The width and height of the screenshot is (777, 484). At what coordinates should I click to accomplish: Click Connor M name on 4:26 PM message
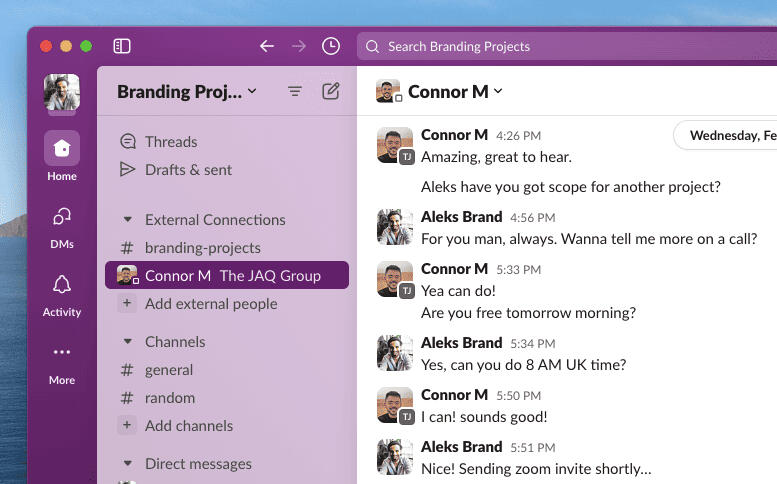[454, 135]
